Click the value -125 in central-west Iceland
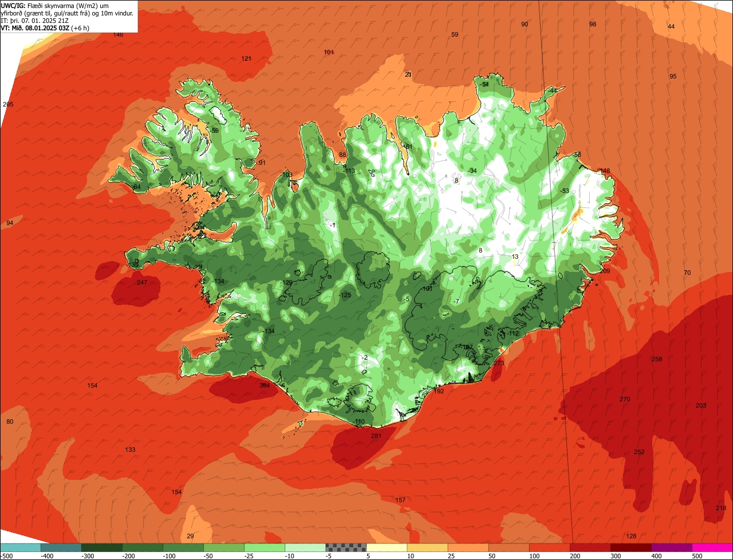 point(345,294)
